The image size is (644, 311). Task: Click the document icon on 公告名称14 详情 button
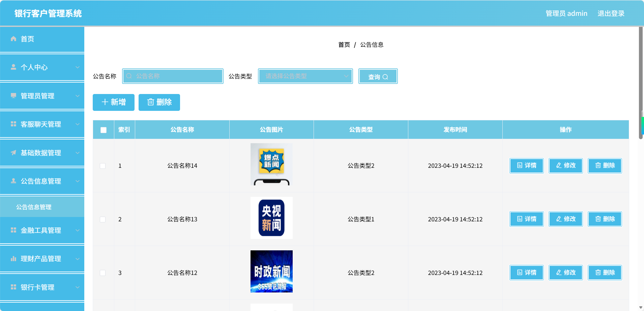(x=520, y=165)
